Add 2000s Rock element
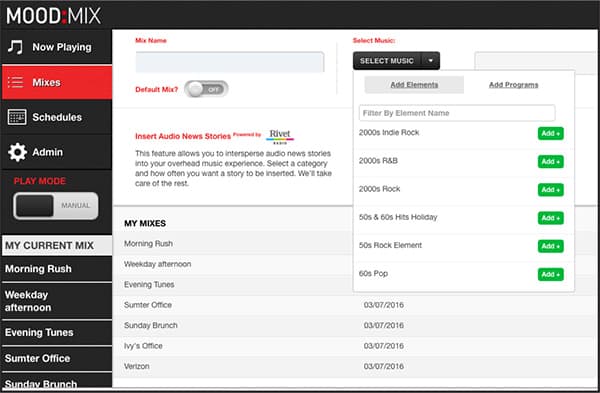Image resolution: width=600 pixels, height=393 pixels. [550, 189]
